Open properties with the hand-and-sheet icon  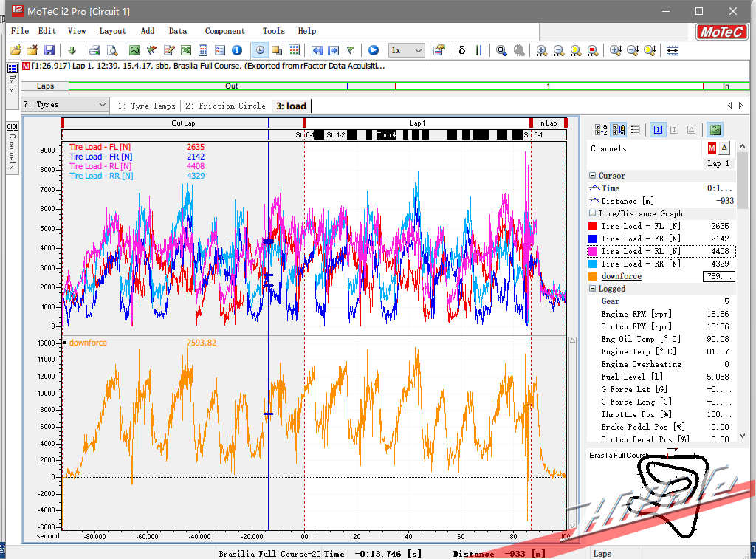click(439, 50)
